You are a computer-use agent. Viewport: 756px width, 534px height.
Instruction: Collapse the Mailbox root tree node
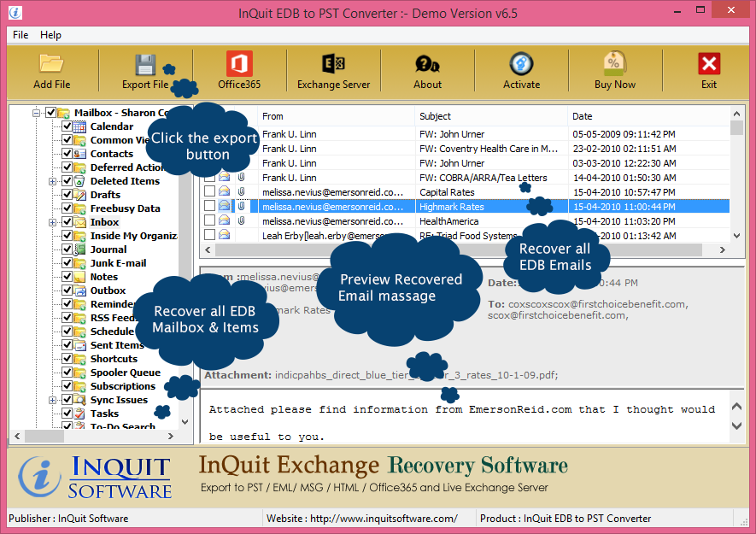click(x=36, y=113)
